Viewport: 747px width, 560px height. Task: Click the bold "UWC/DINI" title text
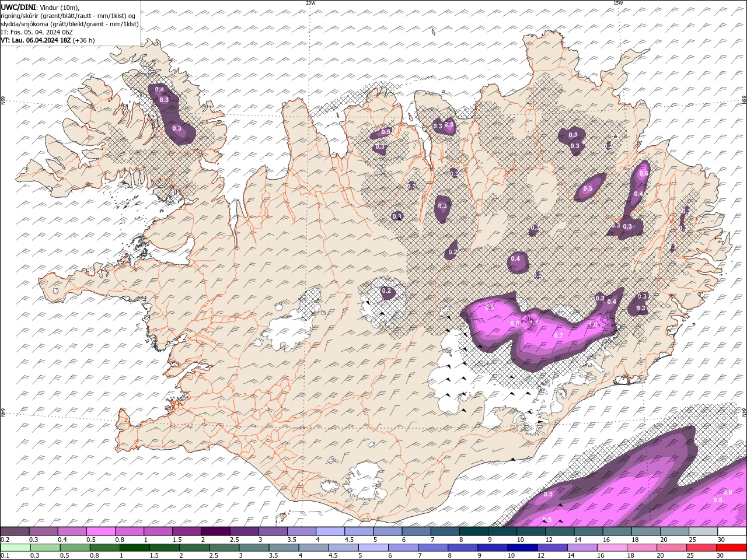[x=18, y=7]
